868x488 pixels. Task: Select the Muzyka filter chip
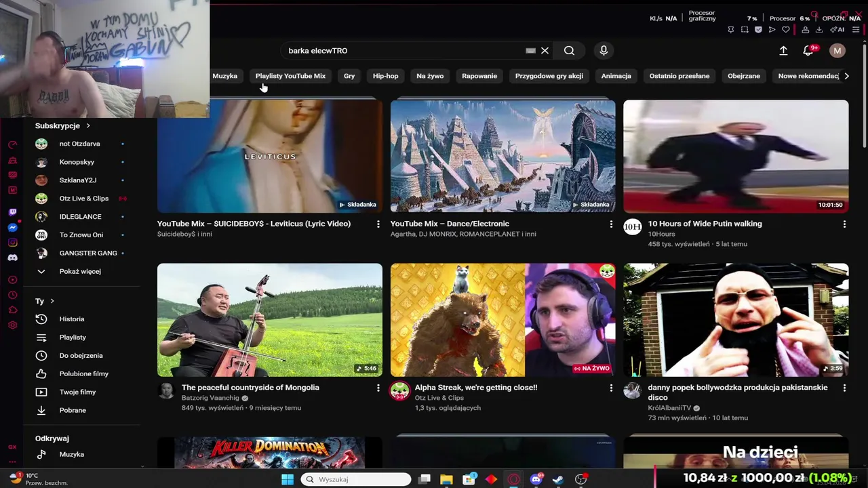coord(224,76)
